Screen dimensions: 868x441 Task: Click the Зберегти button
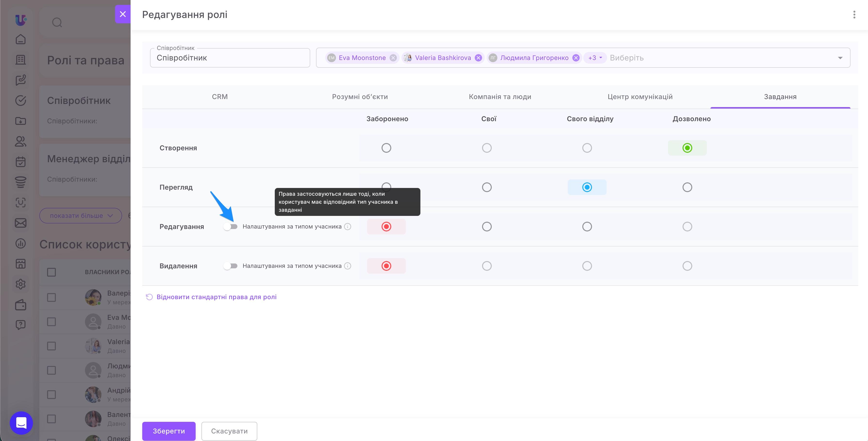point(169,431)
